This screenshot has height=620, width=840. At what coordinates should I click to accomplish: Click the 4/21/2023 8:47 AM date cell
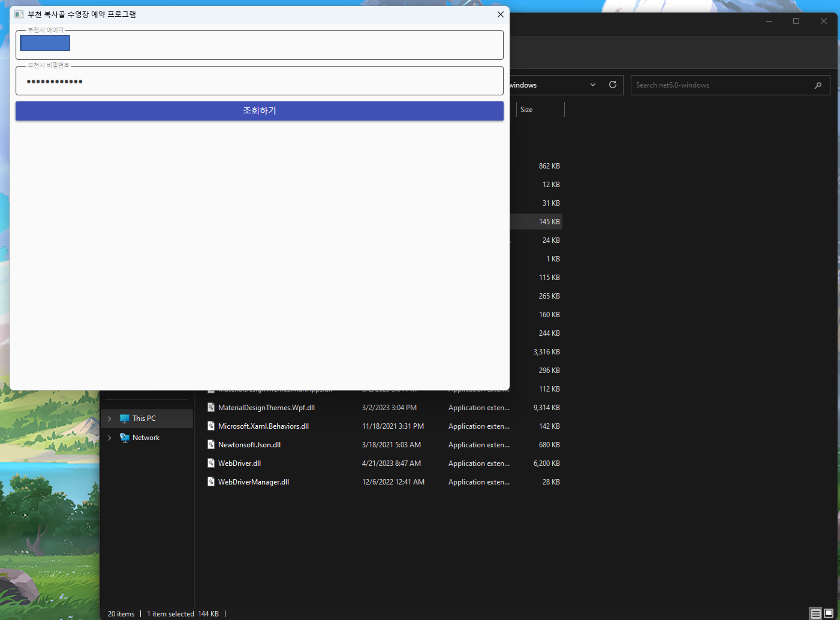click(391, 463)
